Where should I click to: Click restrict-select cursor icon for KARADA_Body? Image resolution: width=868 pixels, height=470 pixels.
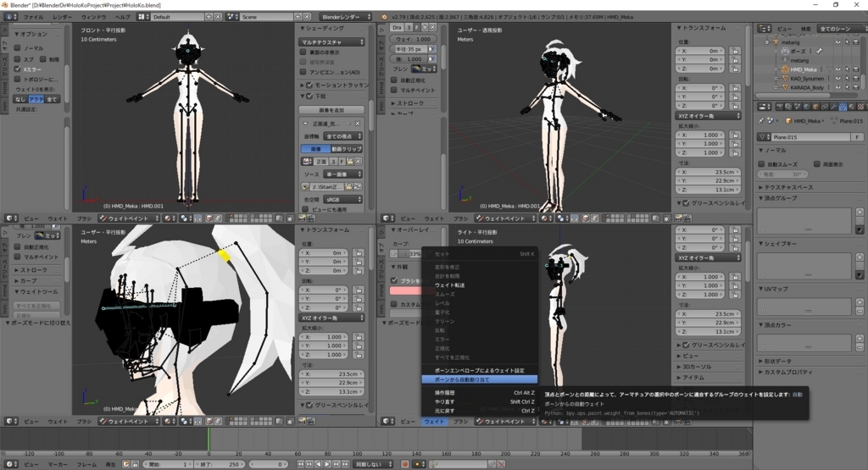(x=847, y=87)
